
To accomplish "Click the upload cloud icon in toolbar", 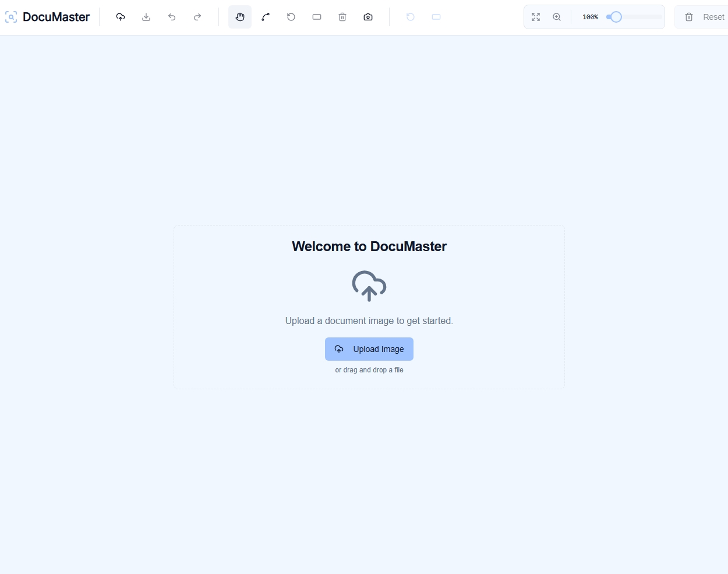I will (x=121, y=17).
